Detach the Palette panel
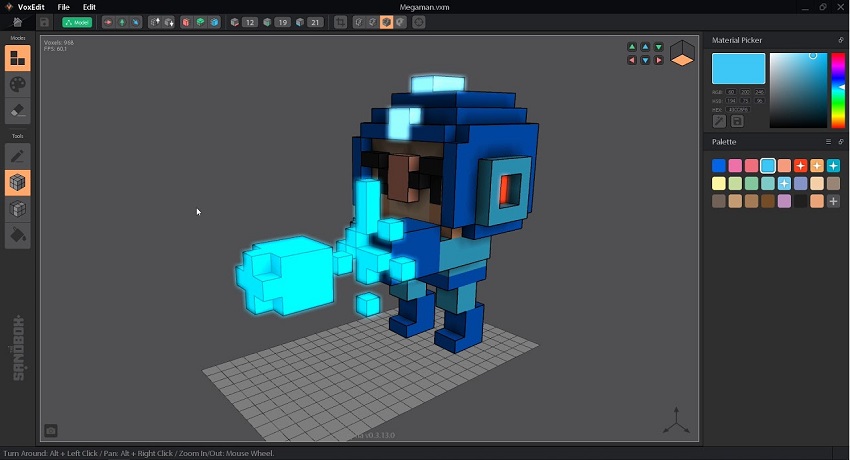The image size is (850, 460). 841,142
